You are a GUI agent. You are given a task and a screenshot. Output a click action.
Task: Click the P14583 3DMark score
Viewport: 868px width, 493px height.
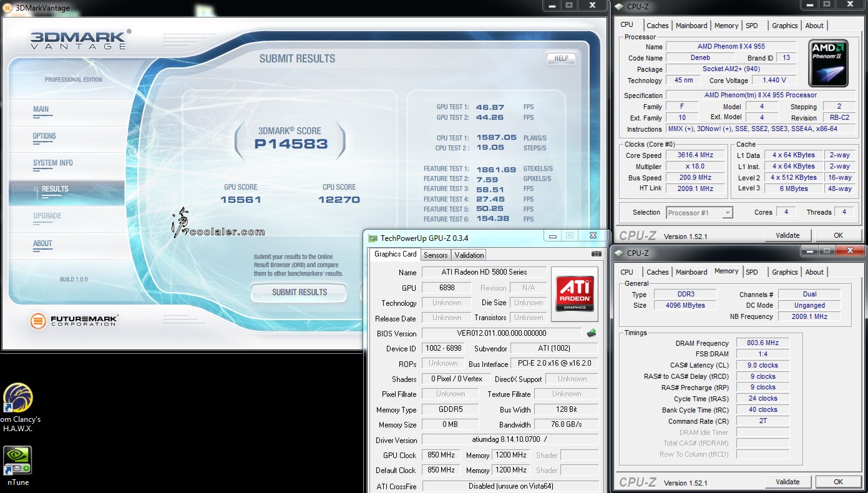[291, 144]
